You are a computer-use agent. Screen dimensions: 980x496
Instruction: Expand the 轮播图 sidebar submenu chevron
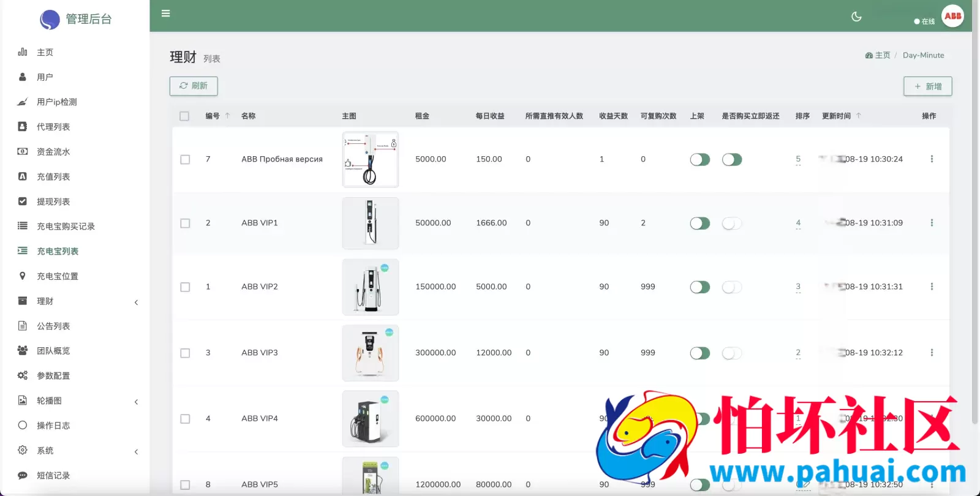pyautogui.click(x=136, y=402)
